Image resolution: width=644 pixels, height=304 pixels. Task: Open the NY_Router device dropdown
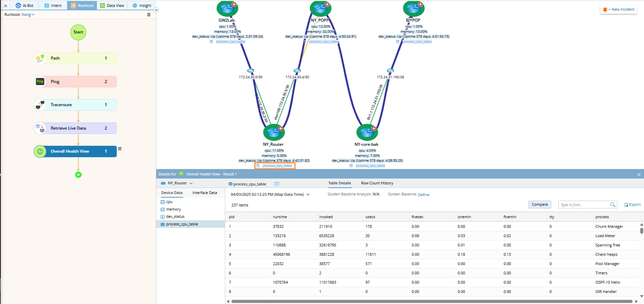[x=191, y=183]
